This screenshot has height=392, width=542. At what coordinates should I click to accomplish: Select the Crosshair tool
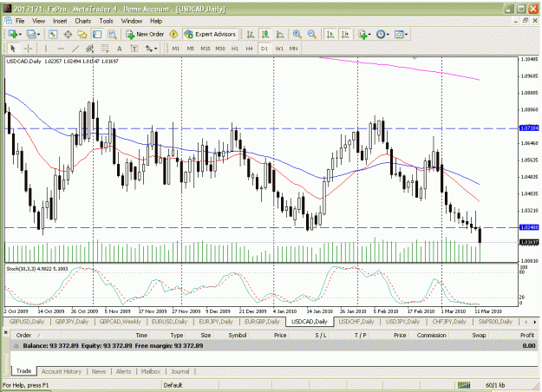28,49
